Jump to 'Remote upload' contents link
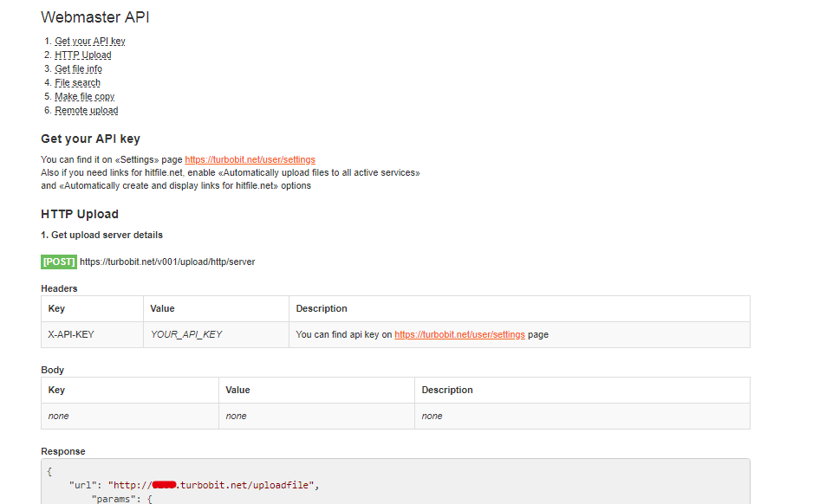The height and width of the screenshot is (504, 826). click(x=87, y=111)
